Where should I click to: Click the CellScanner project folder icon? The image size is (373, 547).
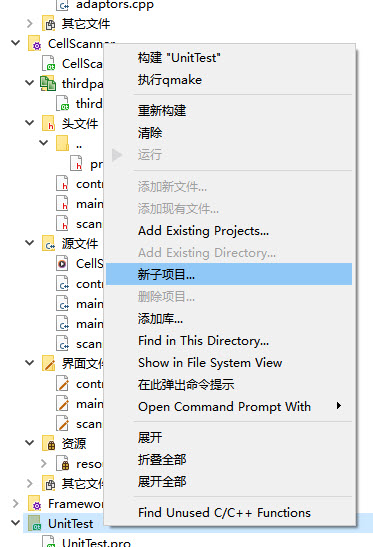point(35,44)
